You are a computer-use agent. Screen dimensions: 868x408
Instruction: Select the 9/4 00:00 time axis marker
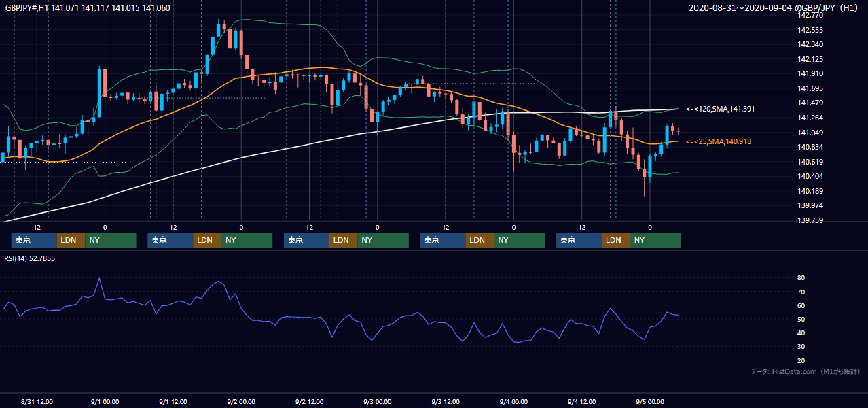tap(513, 402)
